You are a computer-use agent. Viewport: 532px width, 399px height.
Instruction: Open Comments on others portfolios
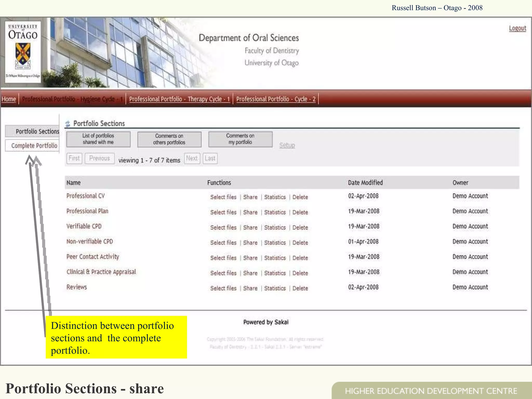point(169,139)
